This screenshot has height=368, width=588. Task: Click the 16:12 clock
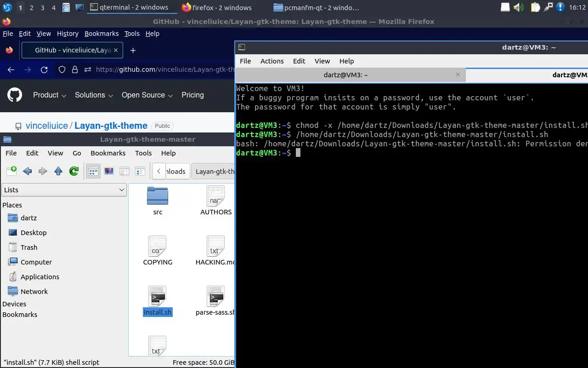577,7
